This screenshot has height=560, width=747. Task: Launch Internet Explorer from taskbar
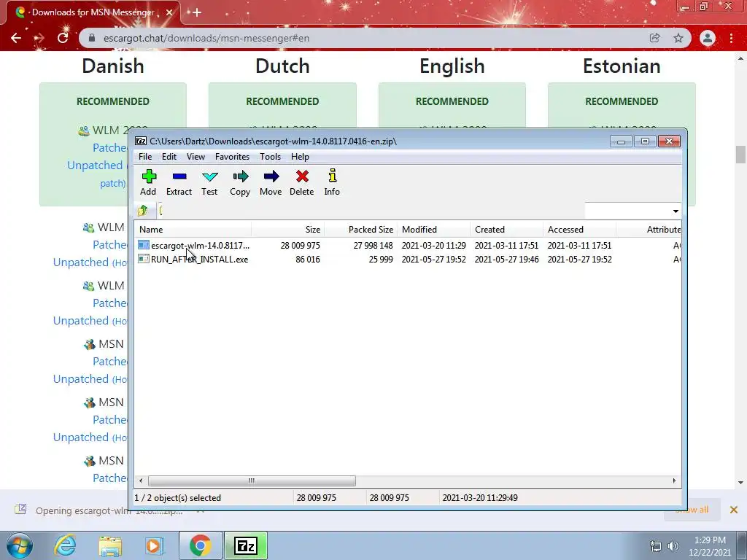click(x=65, y=545)
